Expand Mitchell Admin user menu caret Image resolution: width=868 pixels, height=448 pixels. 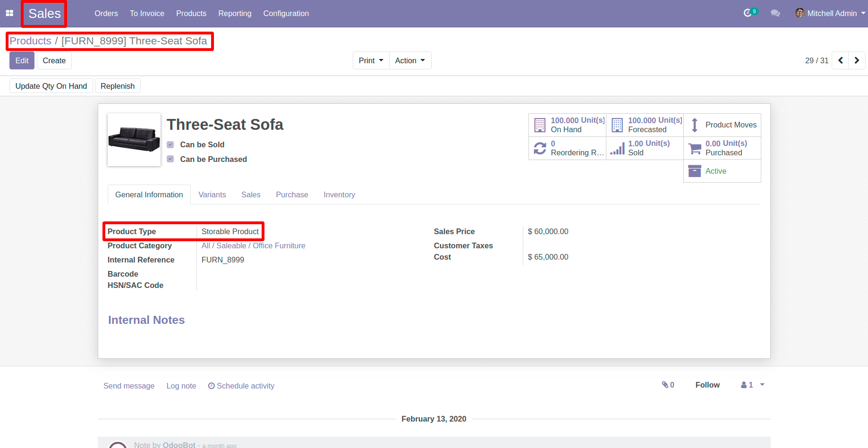(863, 13)
